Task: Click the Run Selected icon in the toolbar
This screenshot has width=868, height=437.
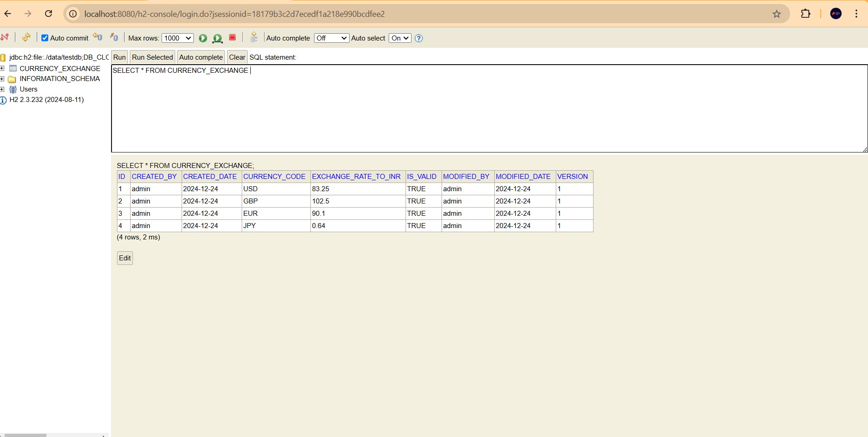Action: click(218, 38)
